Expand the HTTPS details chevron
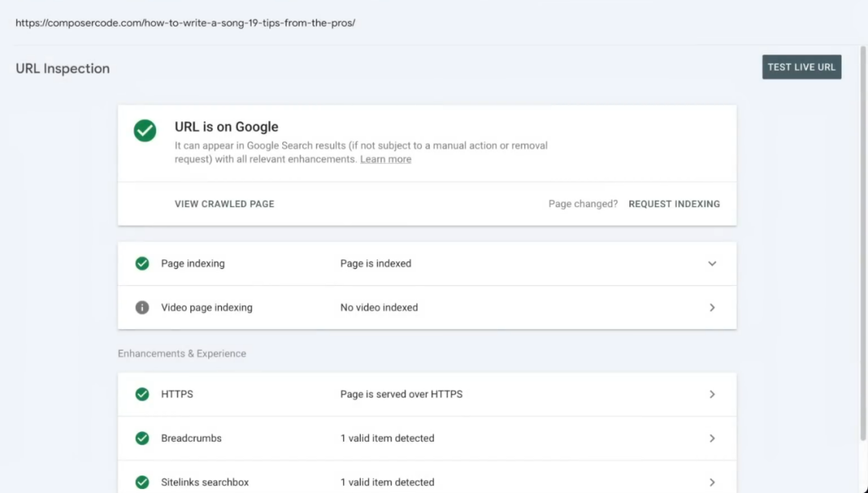 click(x=712, y=394)
